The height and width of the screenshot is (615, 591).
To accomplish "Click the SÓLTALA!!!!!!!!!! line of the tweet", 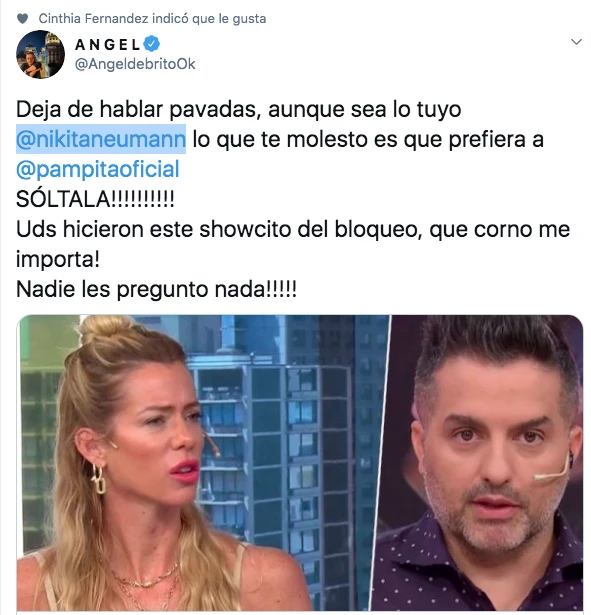I will (95, 199).
